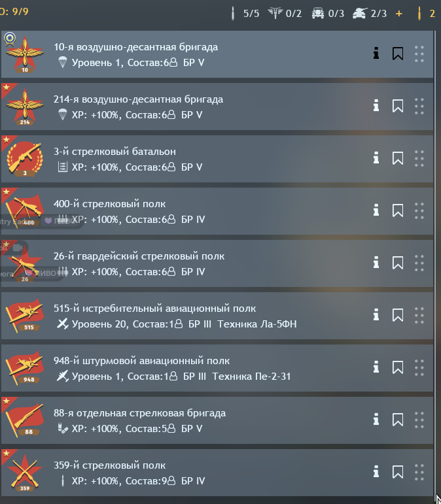Bookmark the 214-я воздушно-десантная бригада squad
Viewport: 441px width, 504px height.
point(398,106)
